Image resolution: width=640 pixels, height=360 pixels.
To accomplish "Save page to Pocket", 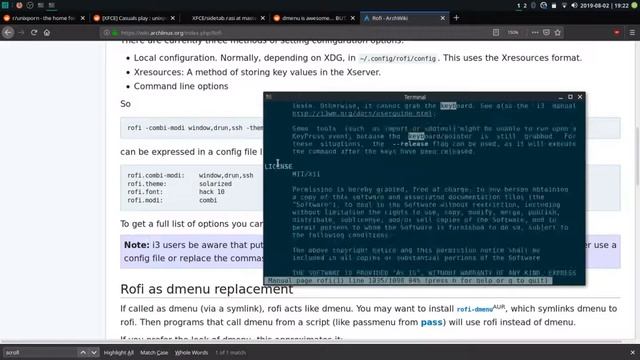I will tap(546, 32).
